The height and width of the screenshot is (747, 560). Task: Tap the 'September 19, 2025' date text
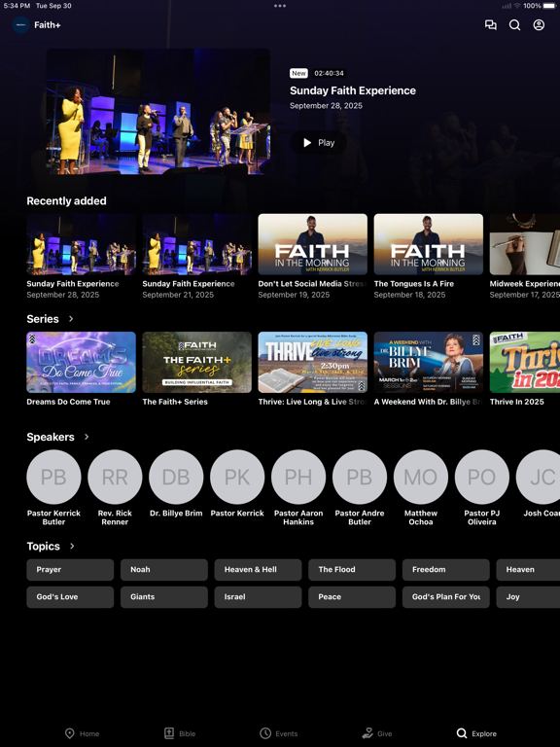294,295
